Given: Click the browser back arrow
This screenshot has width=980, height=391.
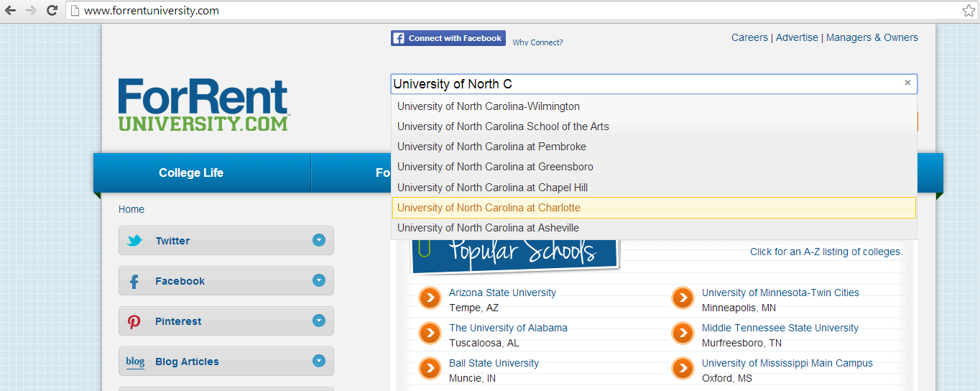Looking at the screenshot, I should tap(10, 11).
